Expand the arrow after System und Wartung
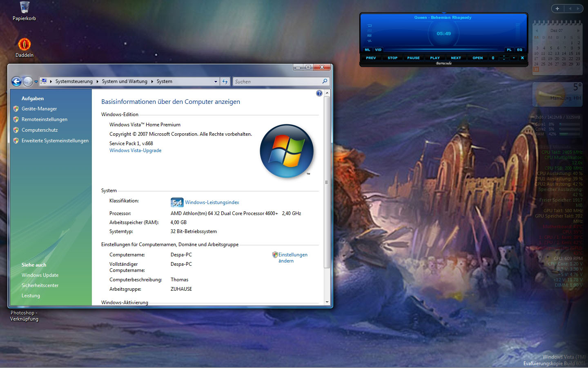This screenshot has width=588, height=368. pos(152,81)
